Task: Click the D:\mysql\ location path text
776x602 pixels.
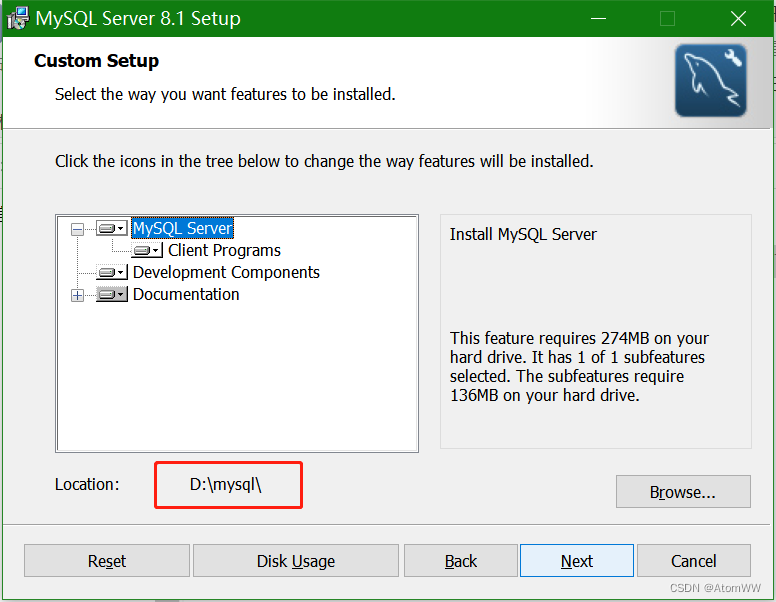Action: (225, 484)
